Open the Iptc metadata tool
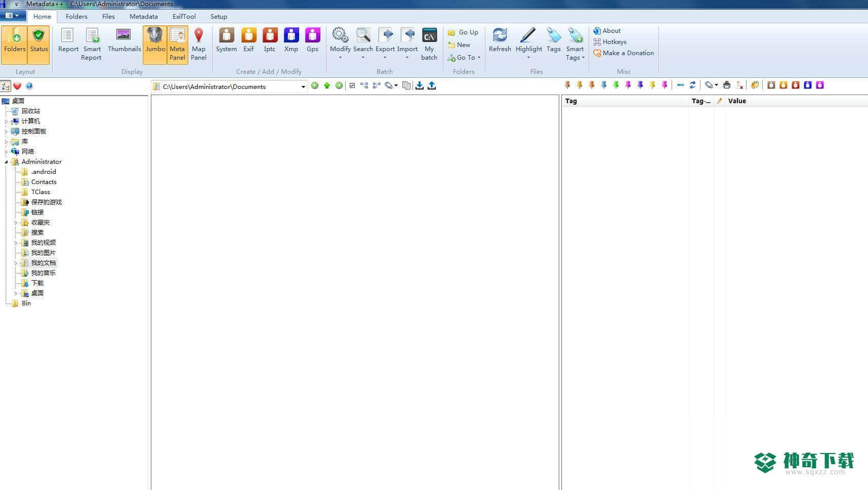 click(x=270, y=40)
